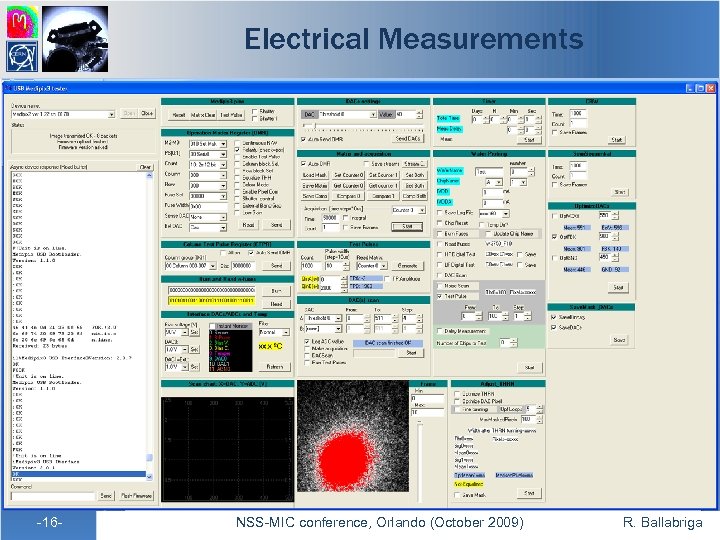This screenshot has height=540, width=720.
Task: Click Test Pulse button beside Matrix Clear
Action: coord(231,115)
